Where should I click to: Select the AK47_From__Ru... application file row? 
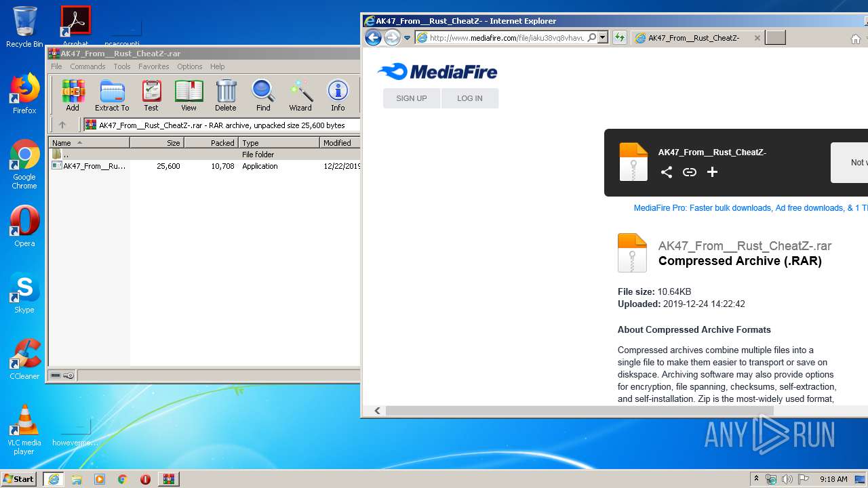tap(205, 166)
